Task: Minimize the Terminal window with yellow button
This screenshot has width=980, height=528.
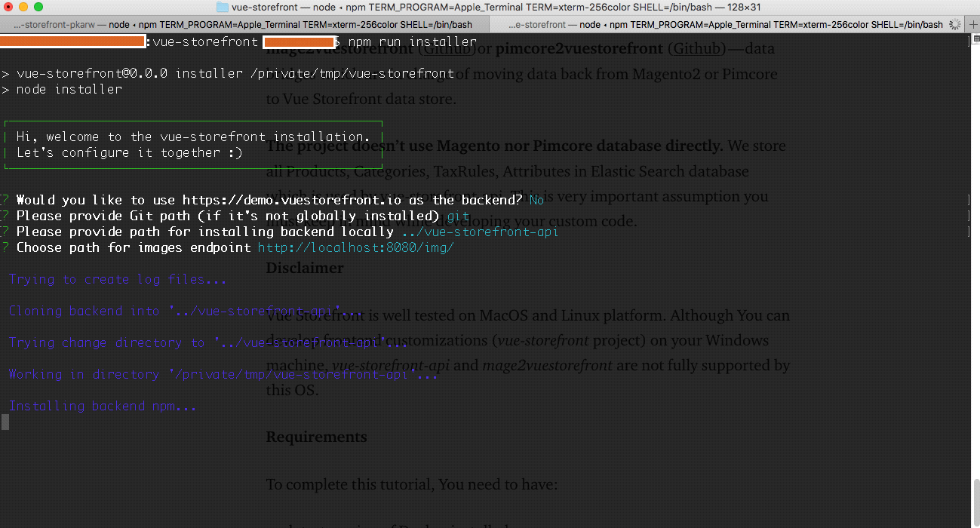Action: 24,7
